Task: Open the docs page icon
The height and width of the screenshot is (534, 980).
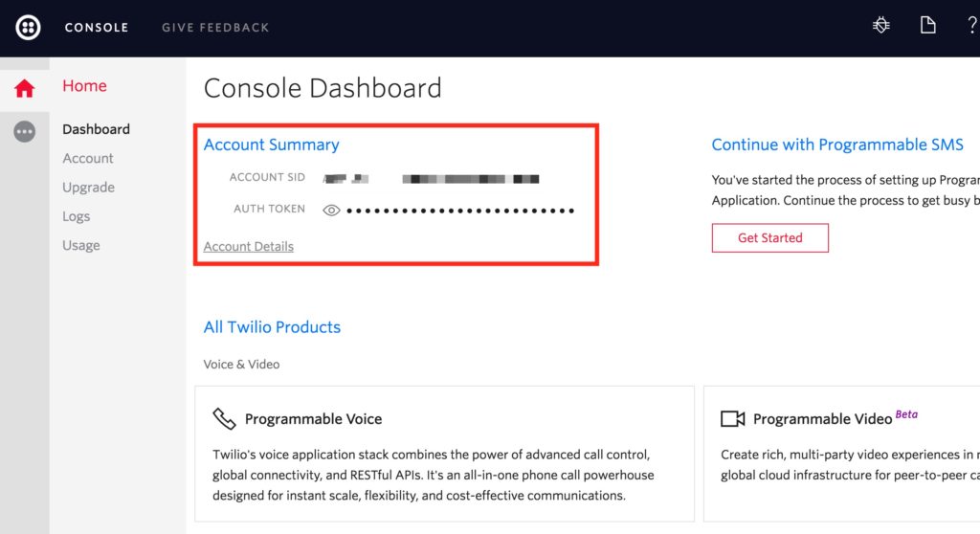Action: click(x=927, y=26)
